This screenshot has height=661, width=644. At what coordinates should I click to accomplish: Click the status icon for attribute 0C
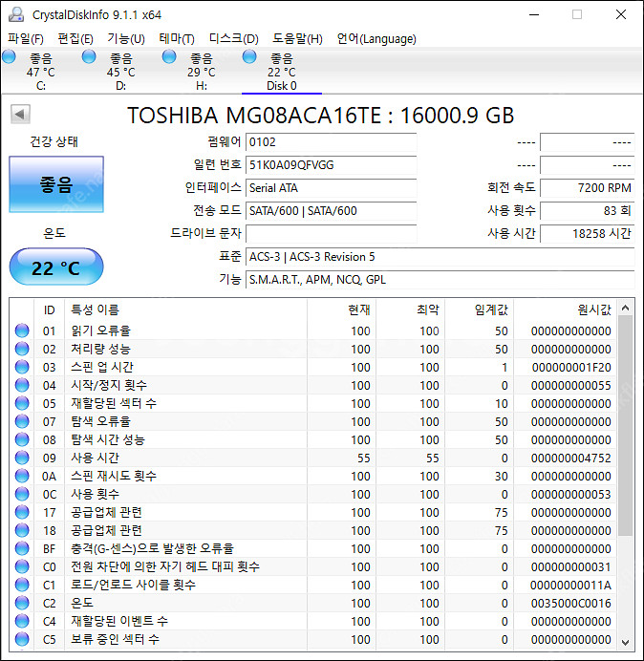coord(22,494)
